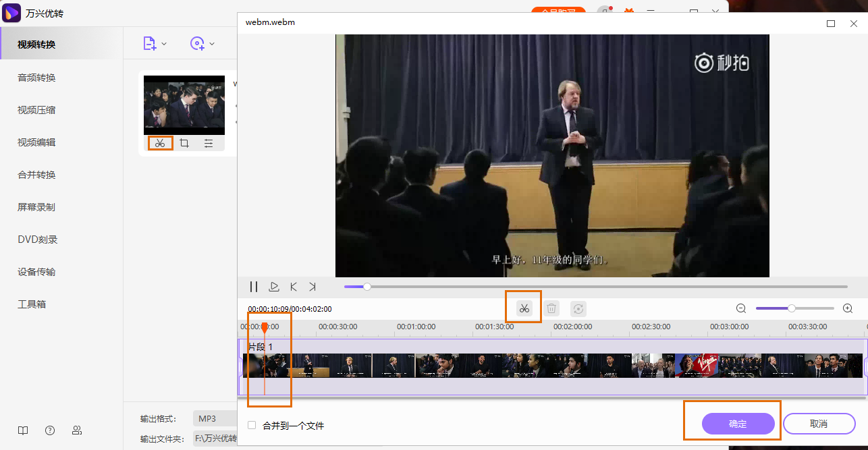Click the red playhead marker on 片段 1
The image size is (868, 450).
(265, 327)
